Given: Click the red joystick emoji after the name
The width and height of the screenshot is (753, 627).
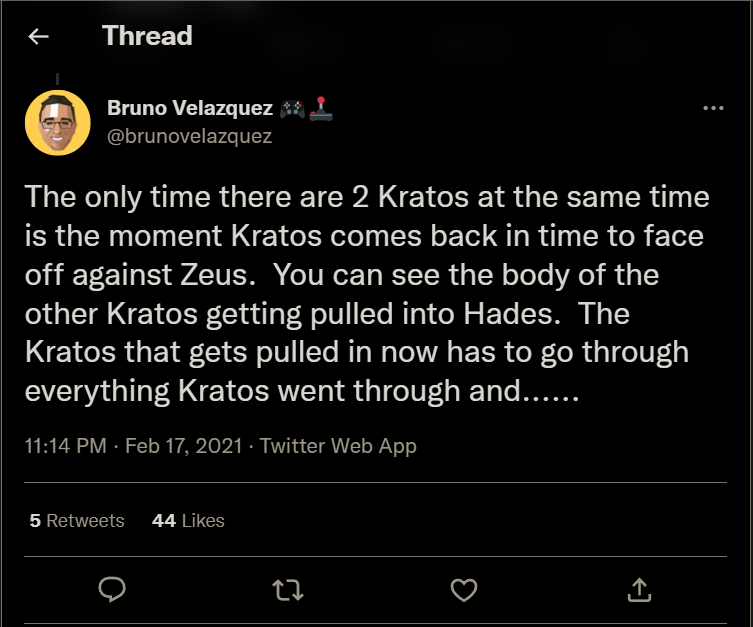Looking at the screenshot, I should pos(320,109).
